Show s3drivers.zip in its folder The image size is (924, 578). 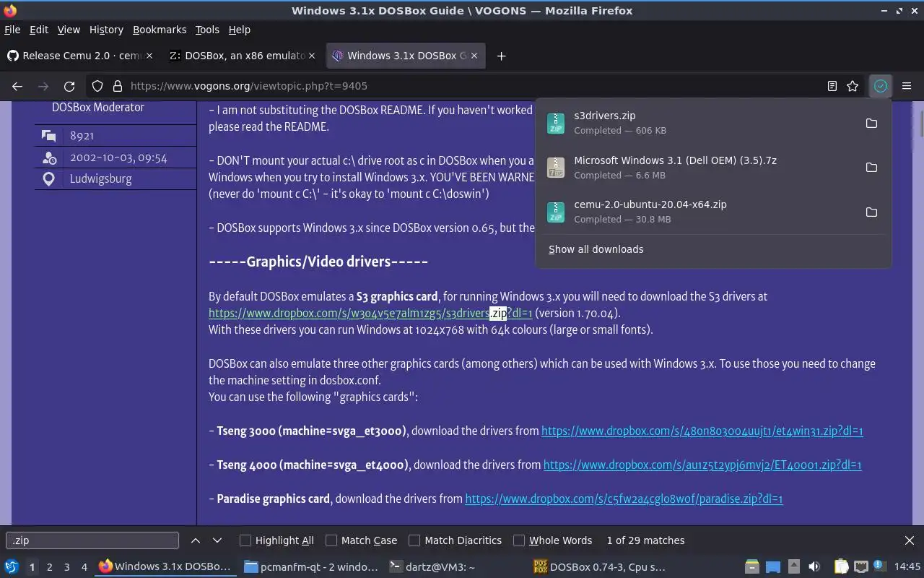coord(871,123)
